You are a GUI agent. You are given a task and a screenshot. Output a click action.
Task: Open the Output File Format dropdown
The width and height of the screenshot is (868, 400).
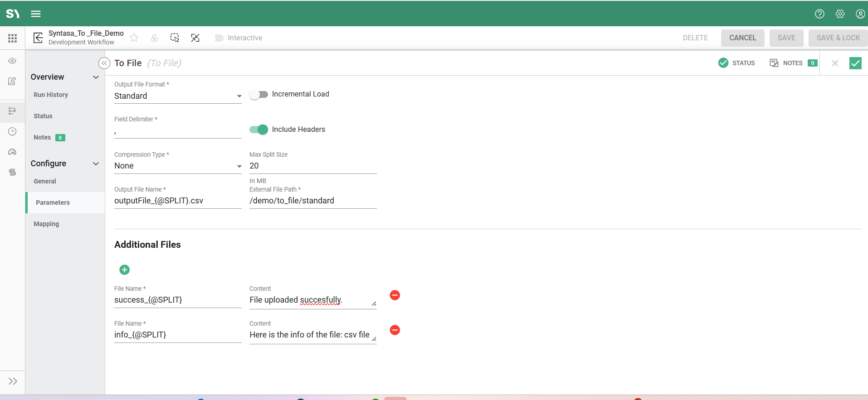tap(178, 96)
